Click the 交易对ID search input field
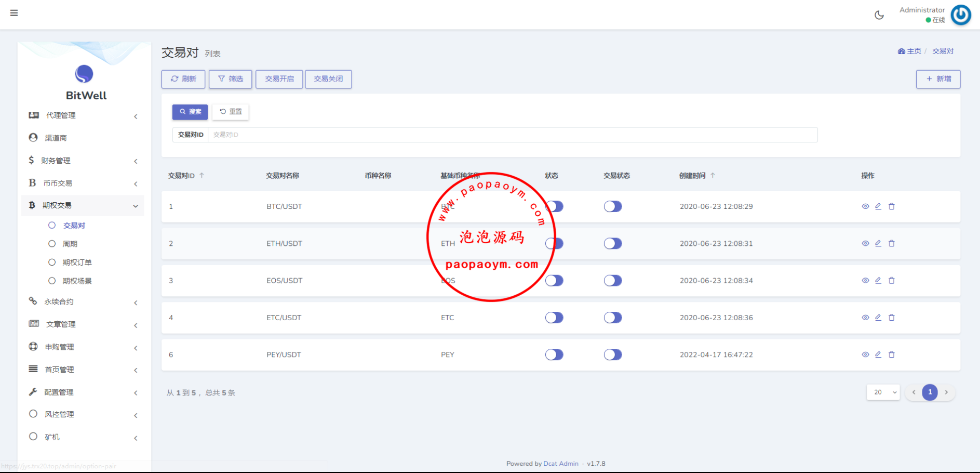 pyautogui.click(x=512, y=135)
